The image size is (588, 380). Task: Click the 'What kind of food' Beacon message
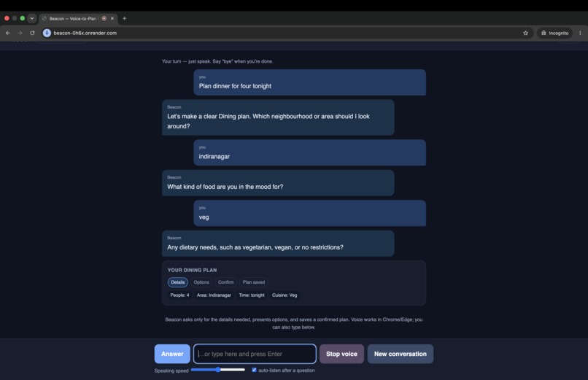(278, 183)
